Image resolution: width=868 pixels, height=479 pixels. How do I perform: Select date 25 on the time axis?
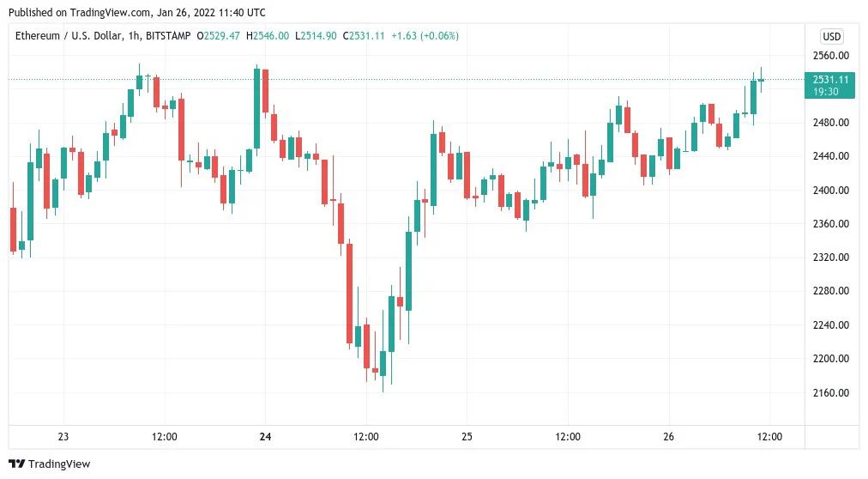[x=467, y=437]
